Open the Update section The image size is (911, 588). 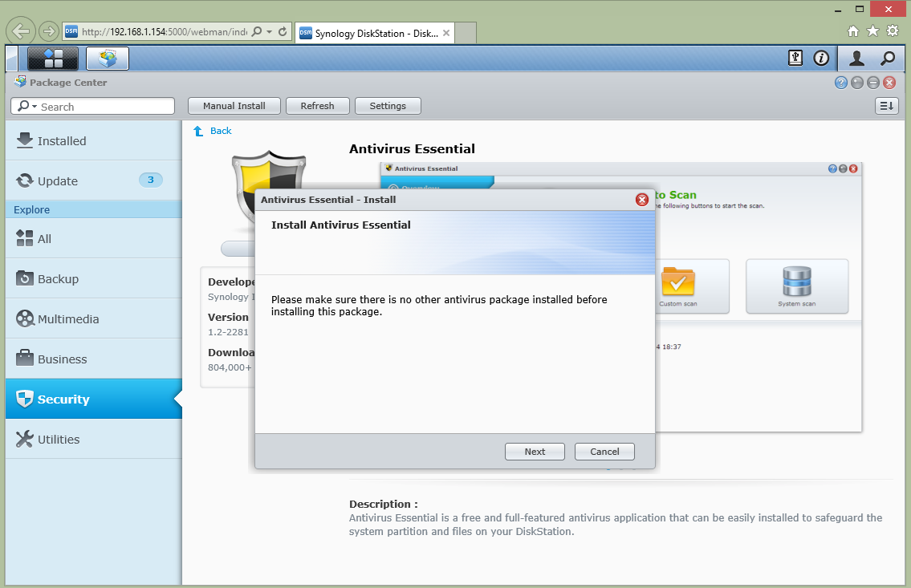coord(94,180)
